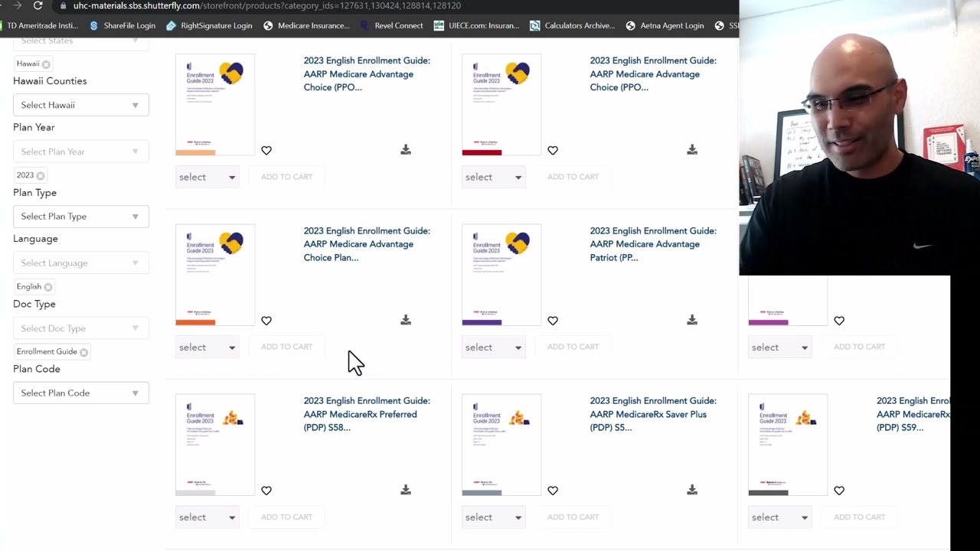The image size is (980, 551).
Task: Remove the Enrollment Guide doc type chip
Action: click(x=83, y=352)
